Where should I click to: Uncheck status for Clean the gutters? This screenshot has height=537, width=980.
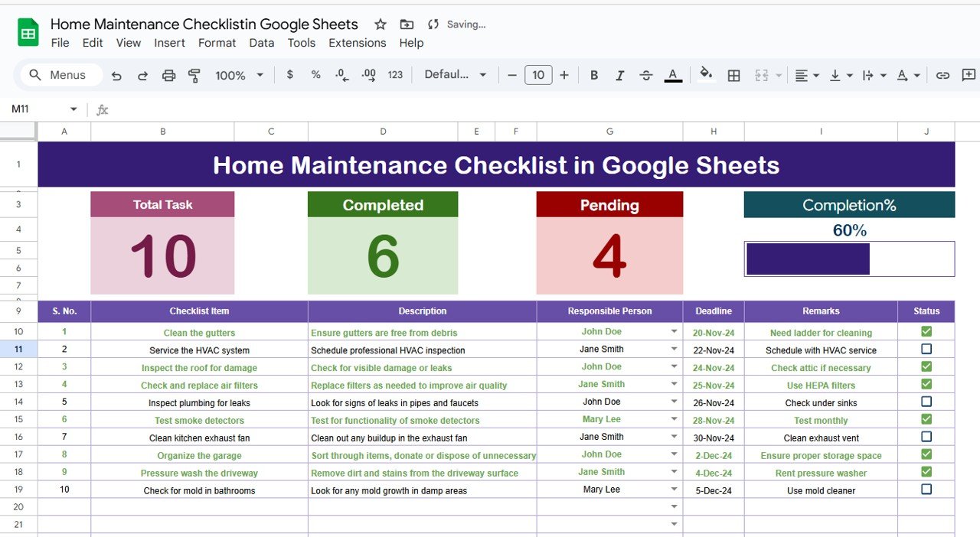coord(926,331)
